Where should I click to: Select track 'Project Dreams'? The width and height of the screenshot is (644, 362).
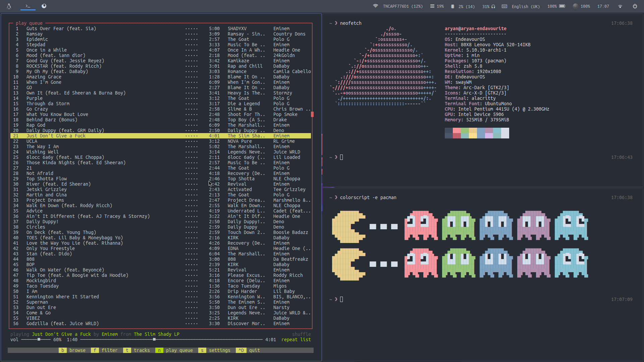tap(45, 200)
